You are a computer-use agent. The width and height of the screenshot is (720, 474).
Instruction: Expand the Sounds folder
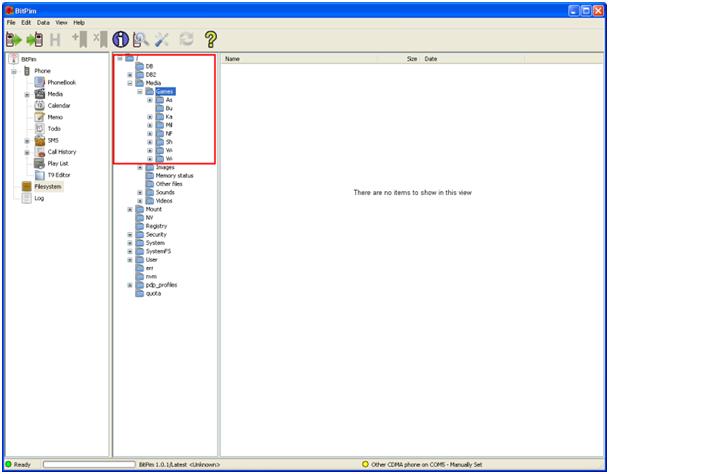[x=140, y=192]
